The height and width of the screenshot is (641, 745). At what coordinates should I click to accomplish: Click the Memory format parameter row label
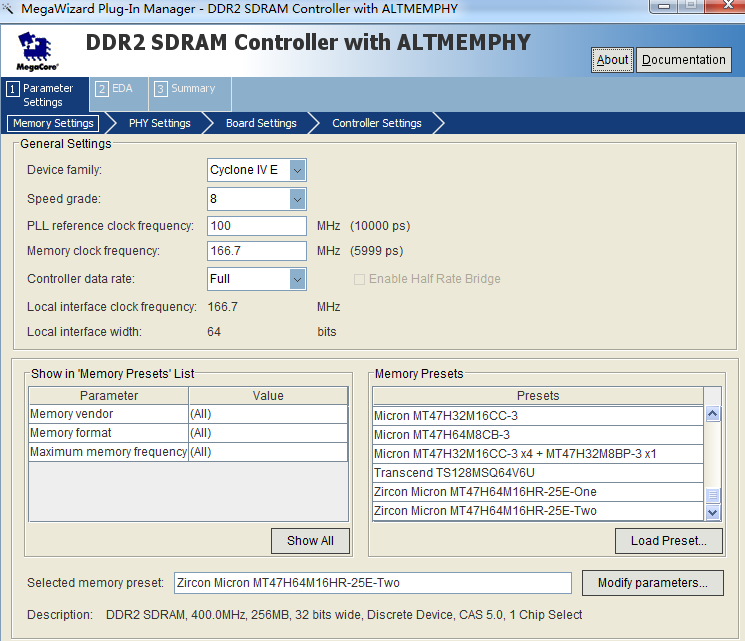click(109, 433)
